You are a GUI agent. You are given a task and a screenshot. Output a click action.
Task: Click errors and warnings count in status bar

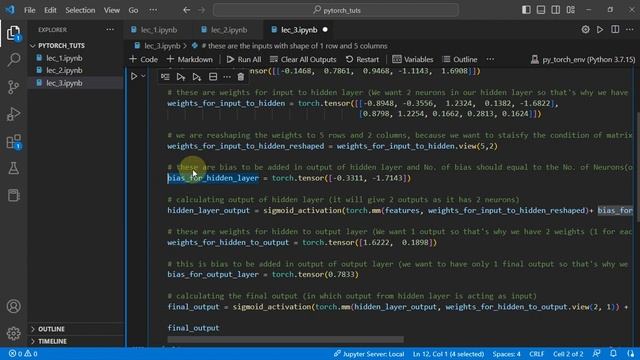coord(23,354)
